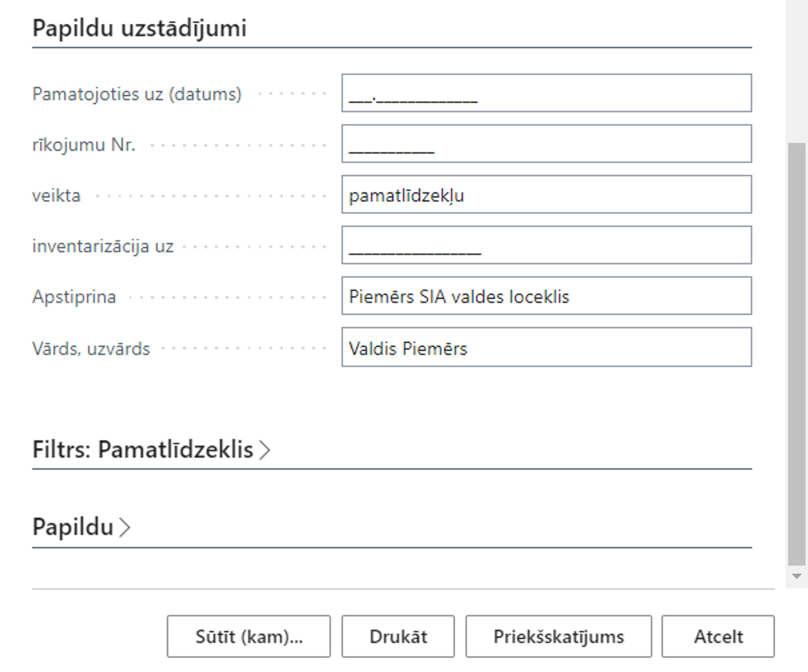This screenshot has height=672, width=808.
Task: Click the Pamatojoties uz (datums) label
Action: (x=137, y=94)
